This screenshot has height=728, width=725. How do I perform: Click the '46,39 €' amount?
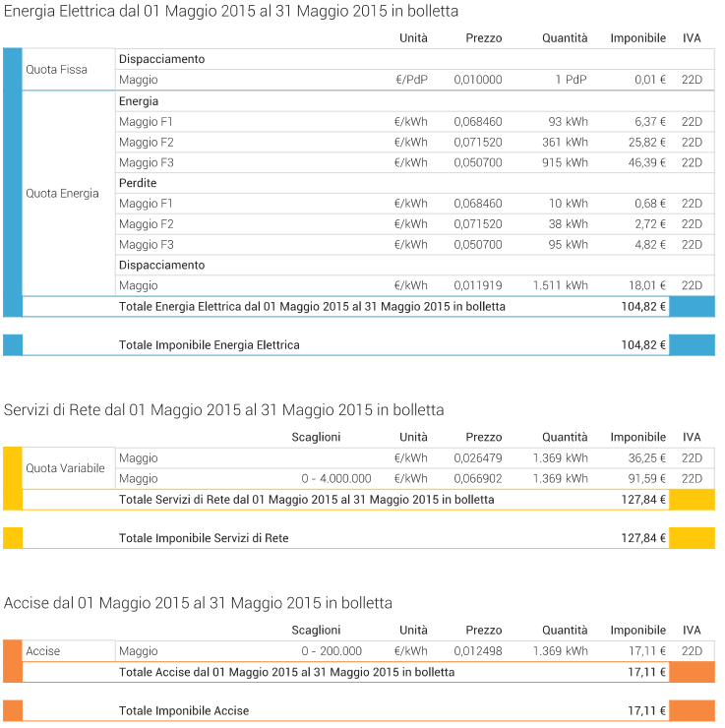647,162
